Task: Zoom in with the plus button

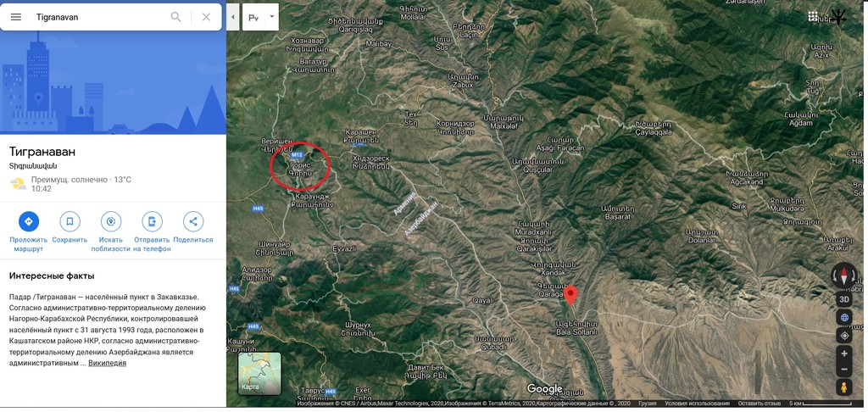Action: [844, 354]
